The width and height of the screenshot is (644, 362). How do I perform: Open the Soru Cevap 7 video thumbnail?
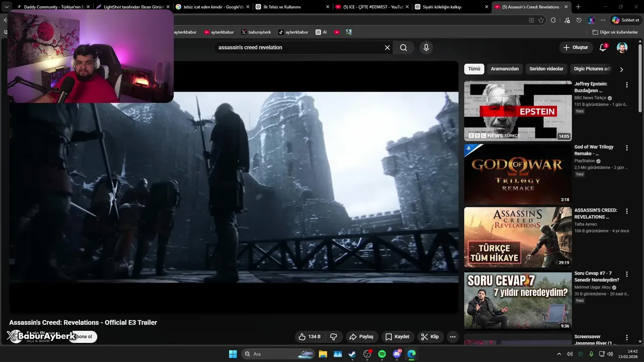coord(518,301)
